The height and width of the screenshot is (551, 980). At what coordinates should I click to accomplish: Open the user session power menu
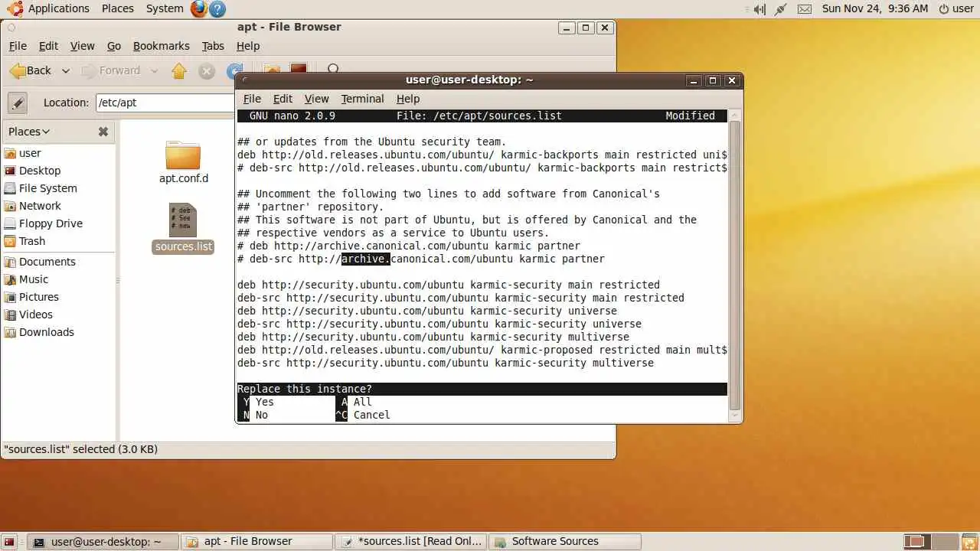click(956, 8)
